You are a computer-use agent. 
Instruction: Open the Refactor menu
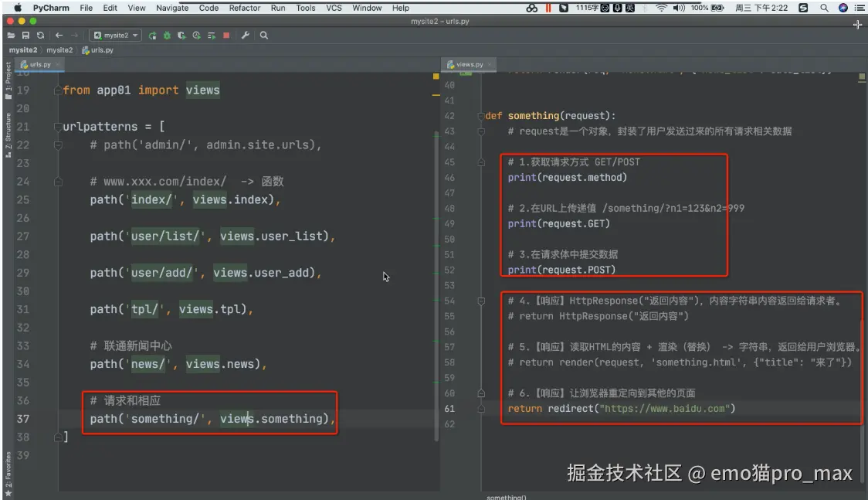click(x=245, y=8)
